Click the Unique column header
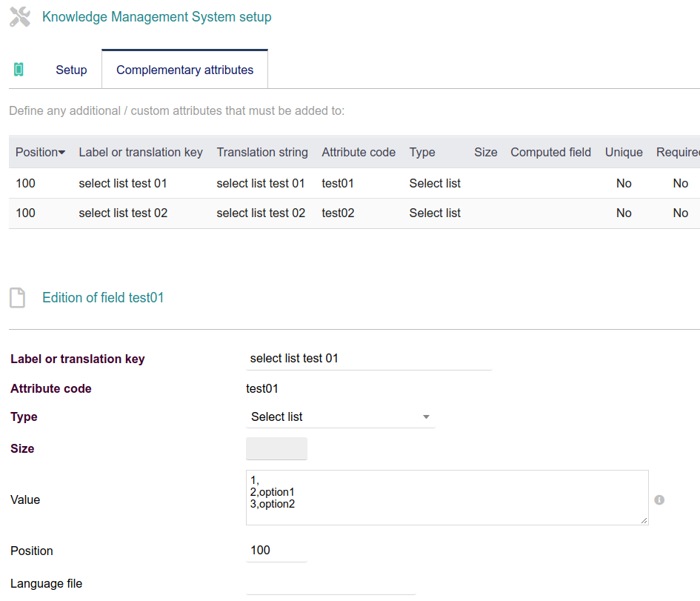 pos(623,152)
